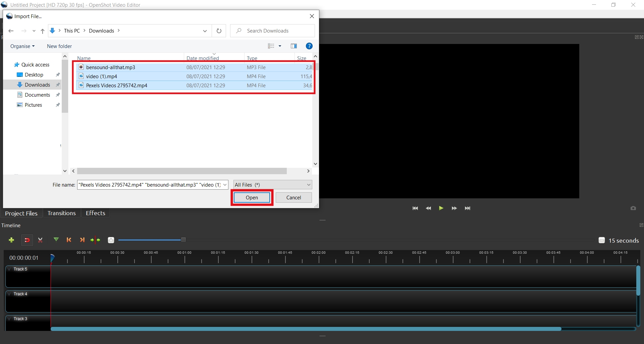Open Pictures in navigation pane
This screenshot has width=644, height=344.
[x=30, y=105]
